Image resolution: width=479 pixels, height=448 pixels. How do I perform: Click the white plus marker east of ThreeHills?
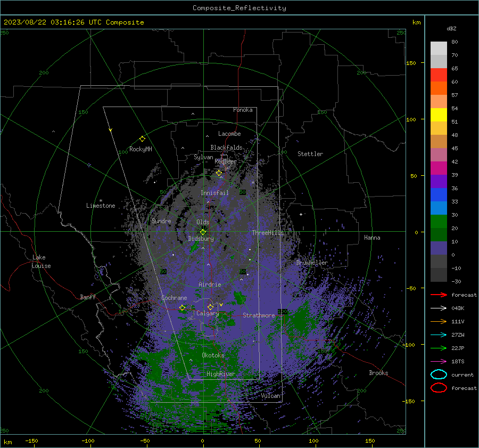coord(301,214)
